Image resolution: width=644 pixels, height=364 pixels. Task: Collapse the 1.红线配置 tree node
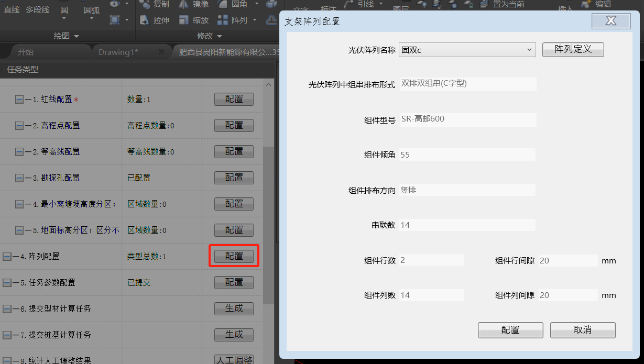pos(19,100)
